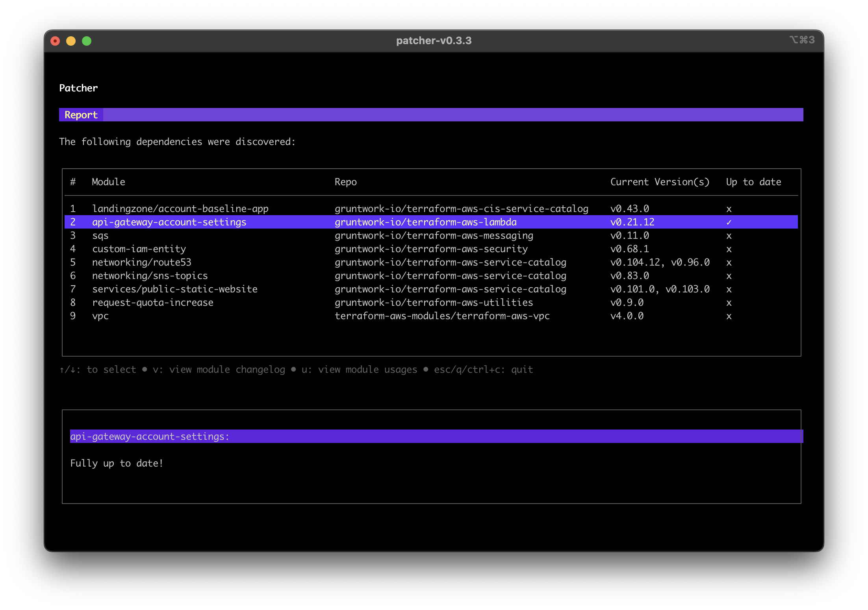Click the terraform-aws-security repo cell
Image resolution: width=868 pixels, height=610 pixels.
coord(431,249)
